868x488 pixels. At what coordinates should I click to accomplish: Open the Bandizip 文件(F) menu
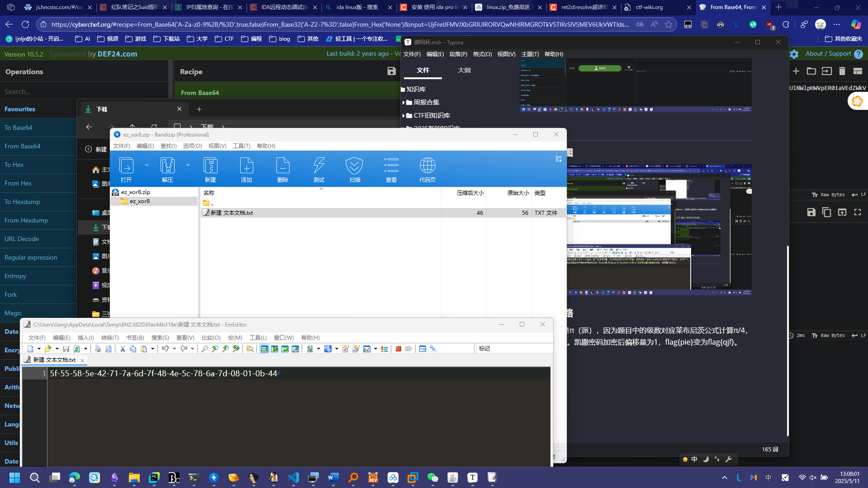point(121,146)
